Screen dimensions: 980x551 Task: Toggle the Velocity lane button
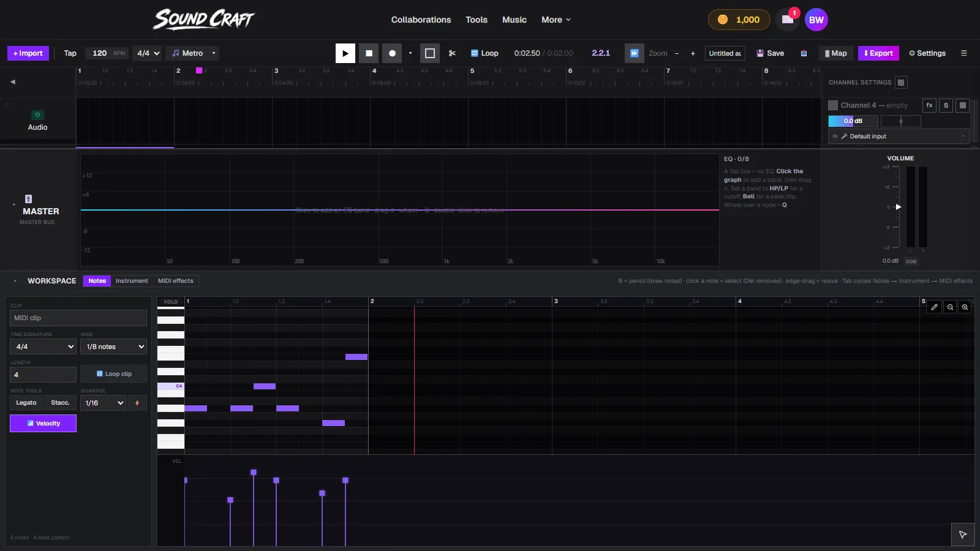click(x=43, y=424)
